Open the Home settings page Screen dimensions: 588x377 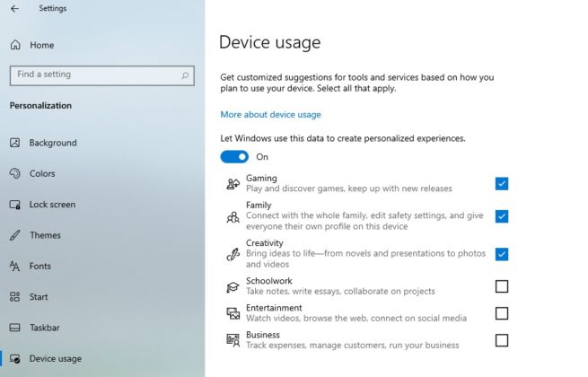click(x=42, y=45)
